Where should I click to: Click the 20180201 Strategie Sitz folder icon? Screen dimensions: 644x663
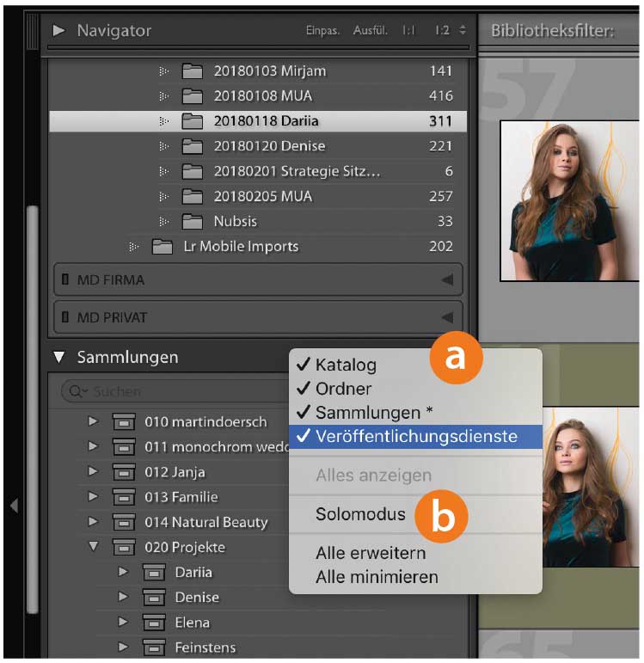tap(193, 171)
